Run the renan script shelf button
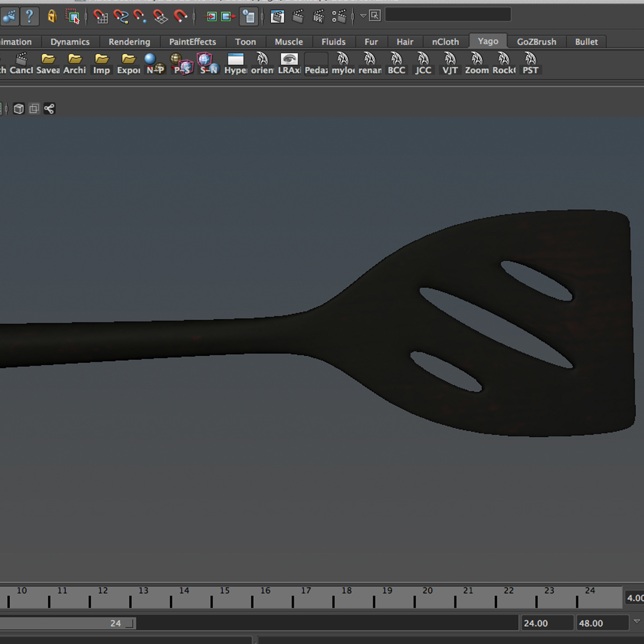This screenshot has height=644, width=644. point(370,64)
